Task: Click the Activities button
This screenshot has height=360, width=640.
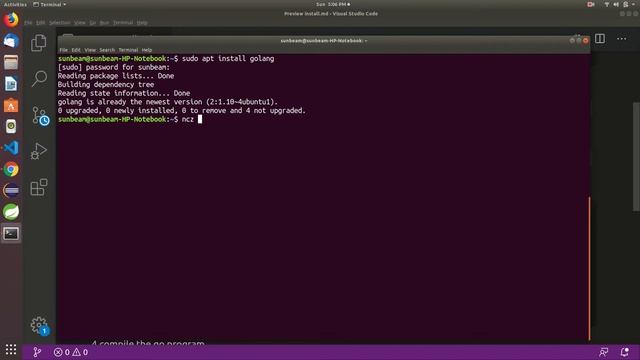Action: coord(15,4)
